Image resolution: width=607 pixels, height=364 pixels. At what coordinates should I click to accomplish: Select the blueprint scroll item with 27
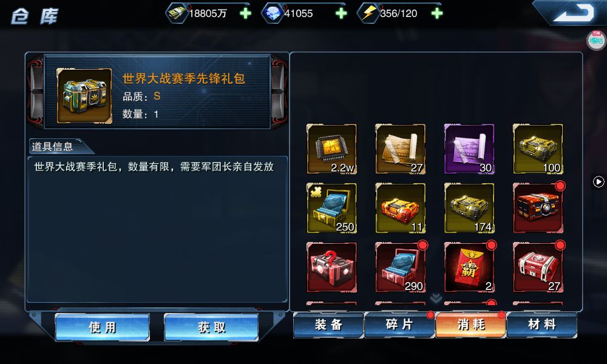400,149
